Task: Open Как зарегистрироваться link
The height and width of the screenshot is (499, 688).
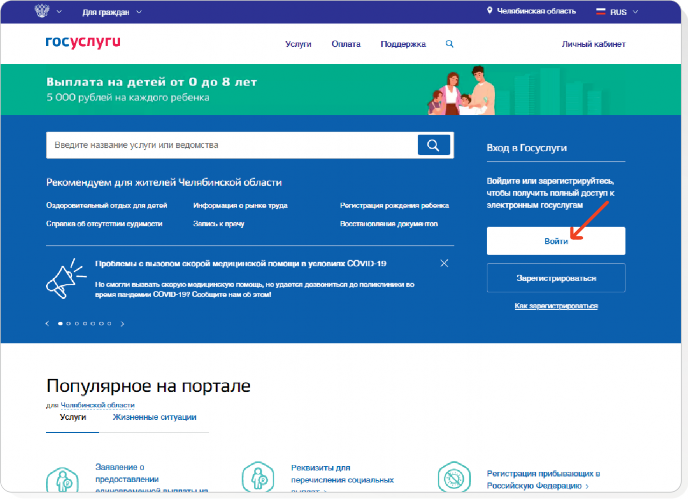Action: click(556, 306)
